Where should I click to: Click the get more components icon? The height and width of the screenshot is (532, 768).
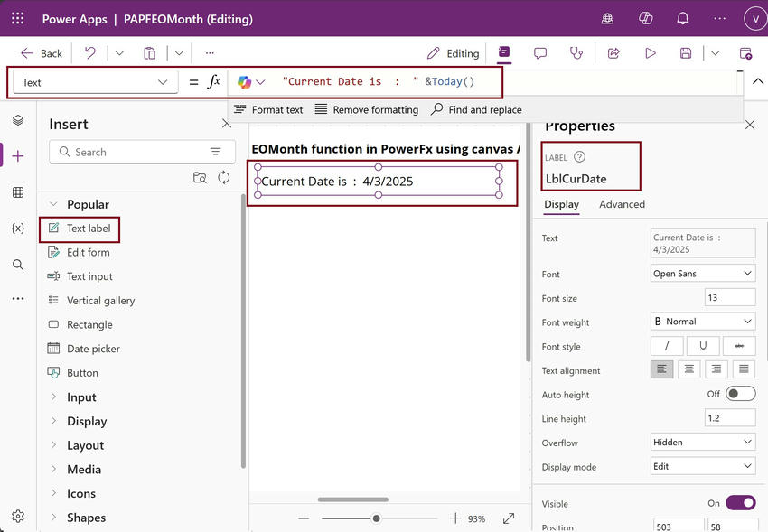(x=200, y=177)
